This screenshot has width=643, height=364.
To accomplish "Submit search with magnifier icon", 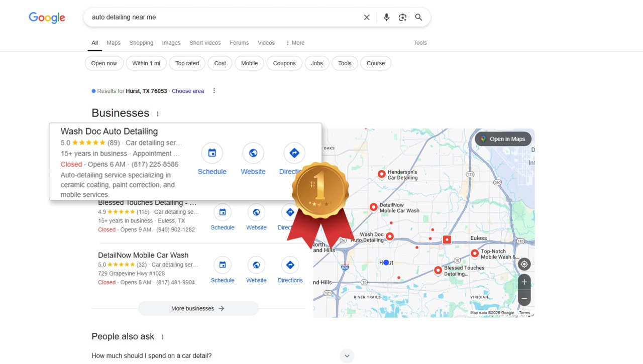I will (418, 17).
